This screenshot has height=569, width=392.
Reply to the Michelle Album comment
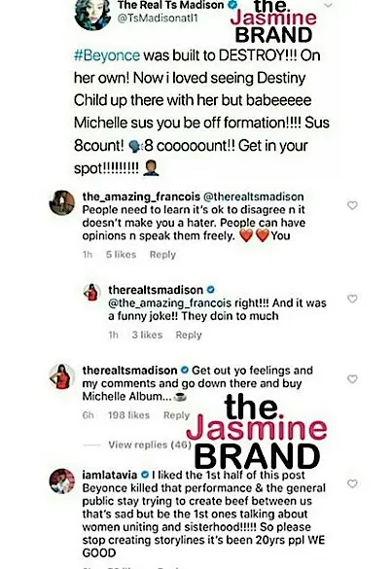point(176,415)
